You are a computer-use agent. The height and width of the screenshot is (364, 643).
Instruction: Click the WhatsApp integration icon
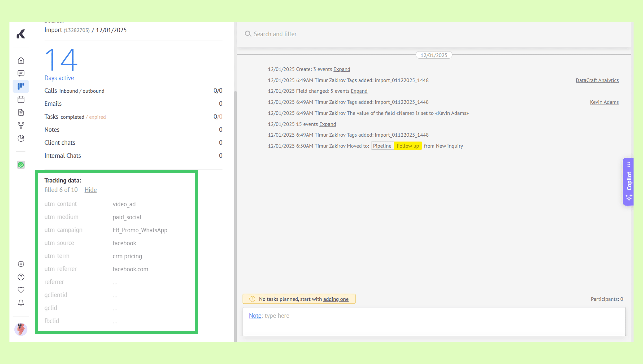pos(21,165)
